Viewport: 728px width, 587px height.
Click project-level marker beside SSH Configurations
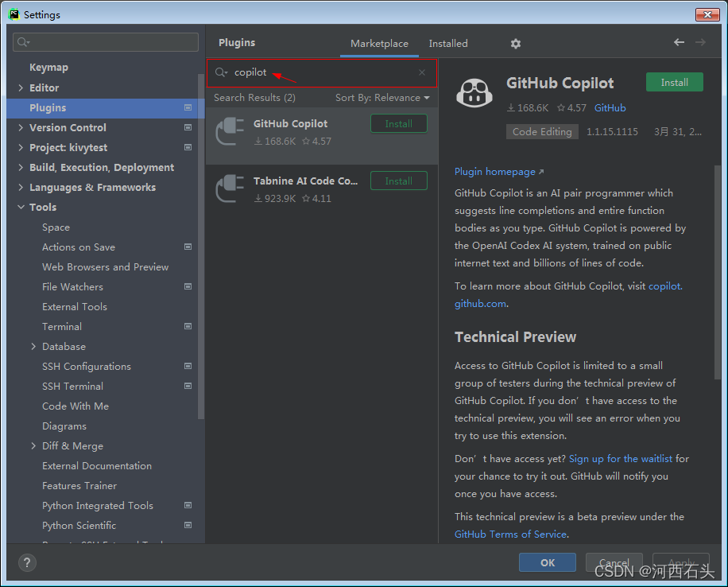(188, 366)
